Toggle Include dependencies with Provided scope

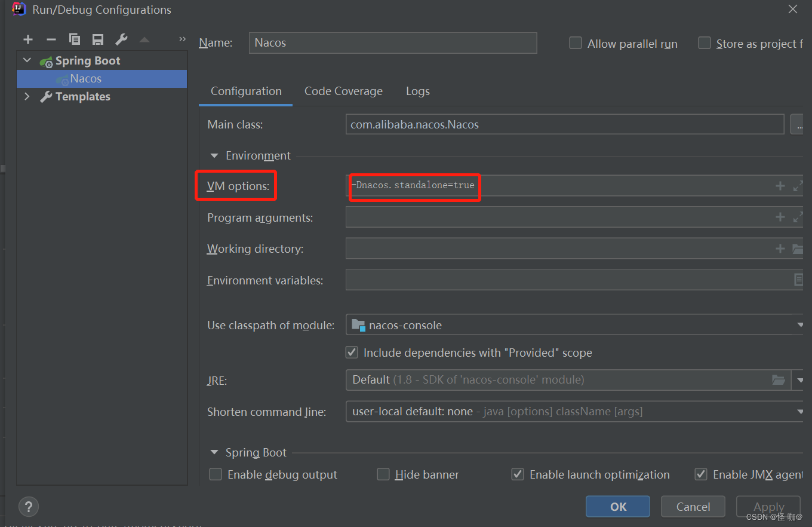352,353
